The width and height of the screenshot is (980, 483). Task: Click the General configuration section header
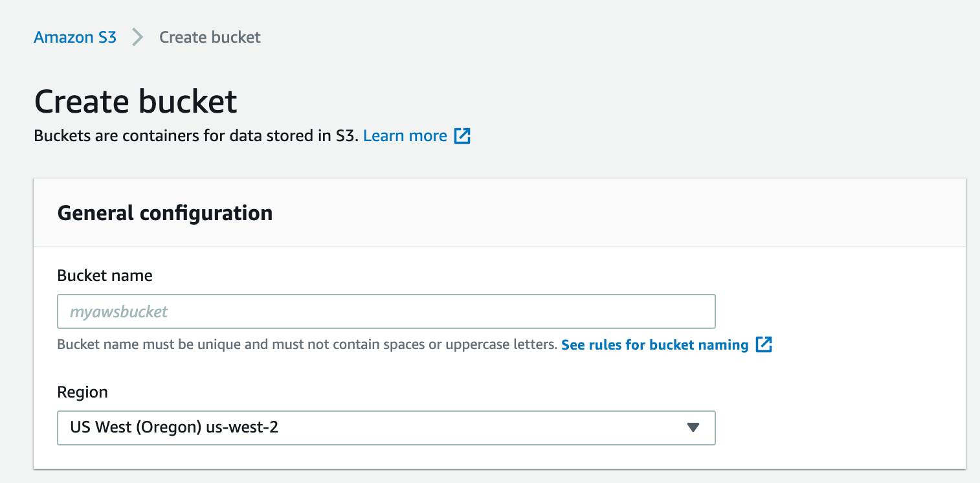tap(165, 213)
